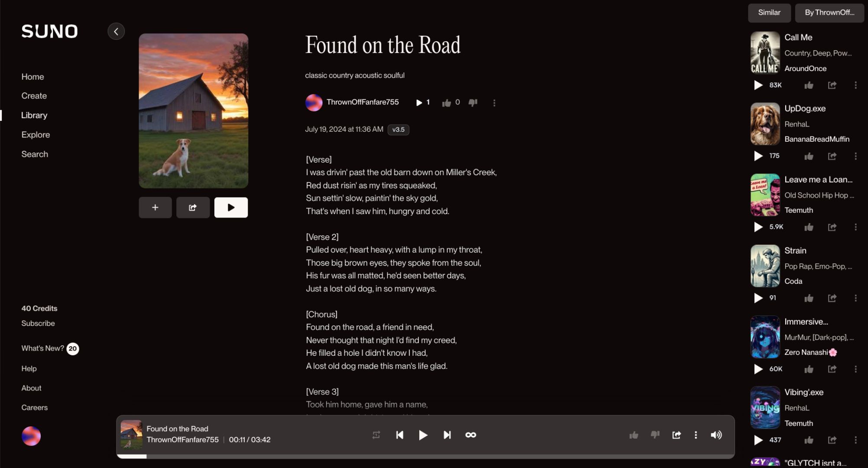Like current song in player bar

click(634, 435)
